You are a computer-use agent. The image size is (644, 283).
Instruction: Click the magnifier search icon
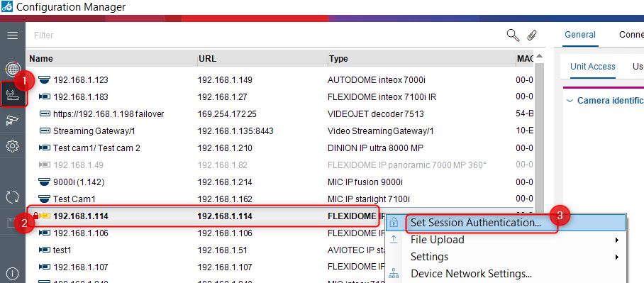(x=513, y=35)
